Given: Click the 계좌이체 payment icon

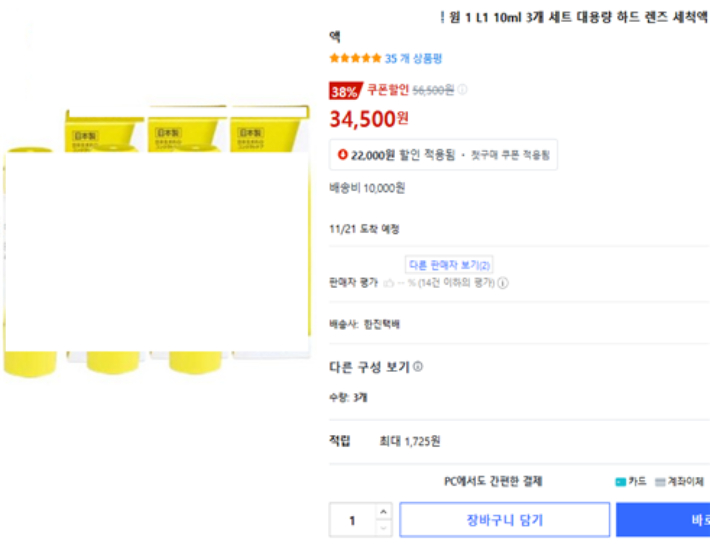Looking at the screenshot, I should pyautogui.click(x=660, y=482).
